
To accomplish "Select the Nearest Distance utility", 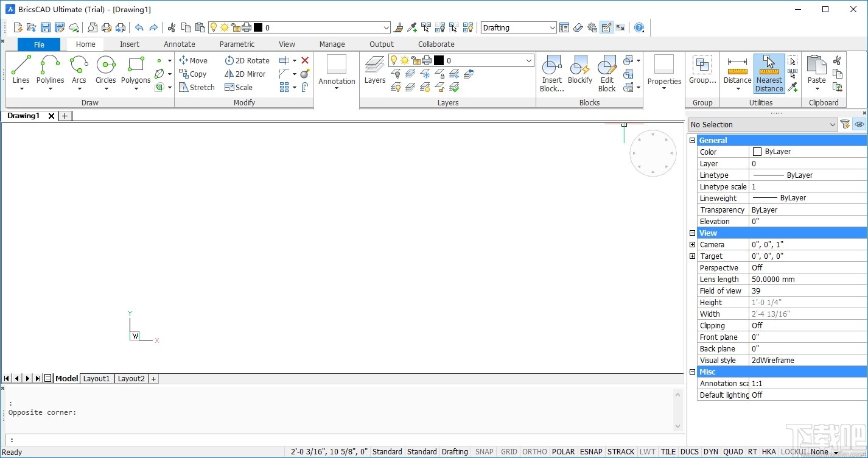I will coord(768,72).
